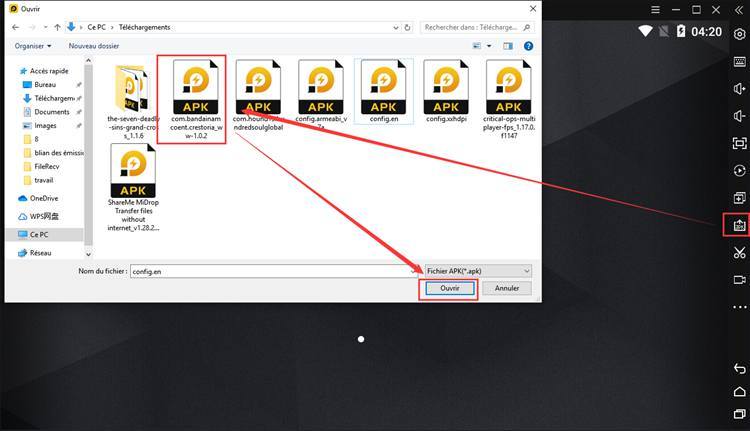Collapse the sidebar with double chevron icon
This screenshot has width=750, height=431.
click(739, 10)
